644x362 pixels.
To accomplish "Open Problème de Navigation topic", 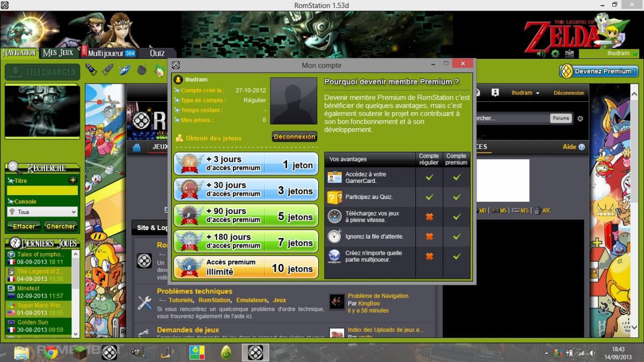I will coord(378,296).
